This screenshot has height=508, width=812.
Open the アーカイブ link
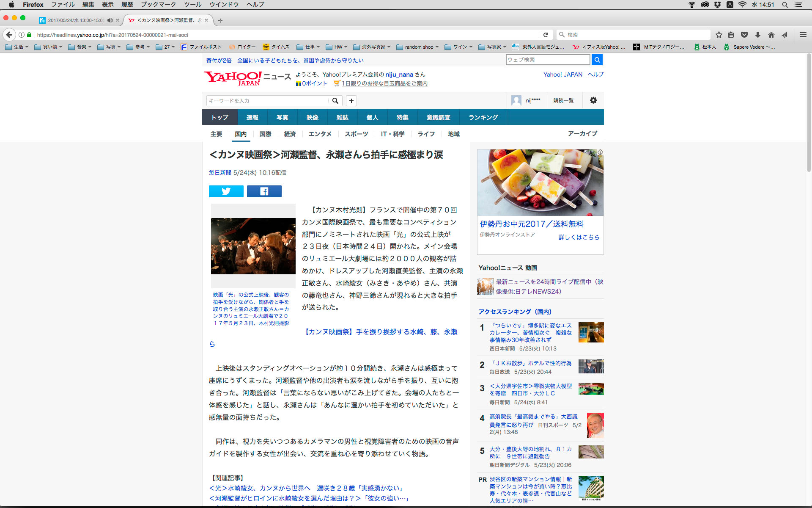582,134
